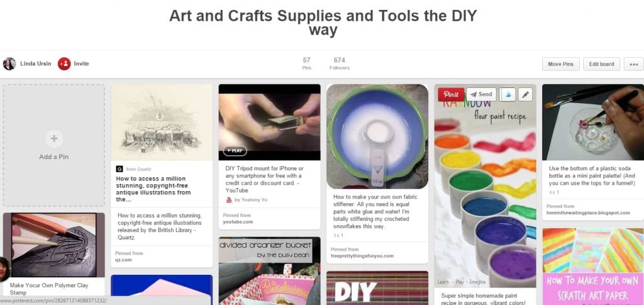
Task: Click the plus icon to add a pin
Action: coord(54,139)
